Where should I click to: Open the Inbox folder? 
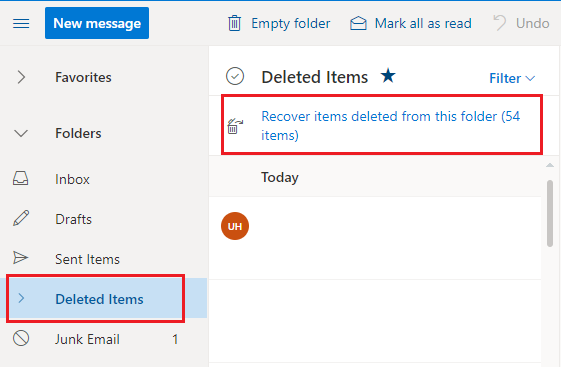click(x=103, y=179)
